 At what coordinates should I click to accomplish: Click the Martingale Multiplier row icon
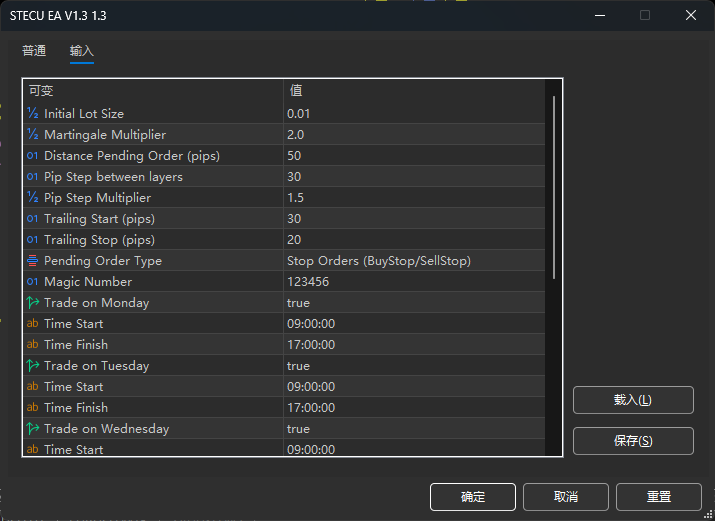tap(32, 135)
